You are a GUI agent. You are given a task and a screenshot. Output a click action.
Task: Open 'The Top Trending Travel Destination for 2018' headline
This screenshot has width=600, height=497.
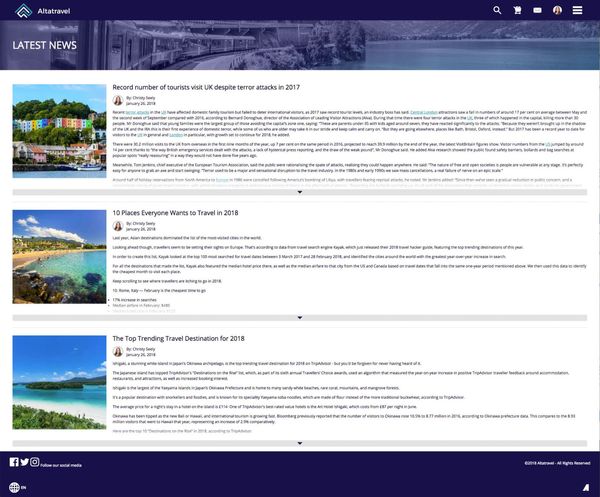(x=178, y=339)
